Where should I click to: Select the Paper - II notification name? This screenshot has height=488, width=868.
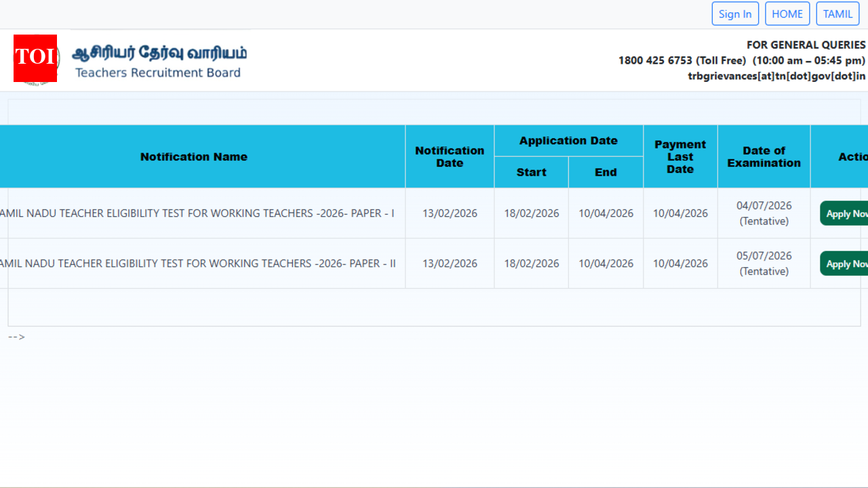(197, 264)
